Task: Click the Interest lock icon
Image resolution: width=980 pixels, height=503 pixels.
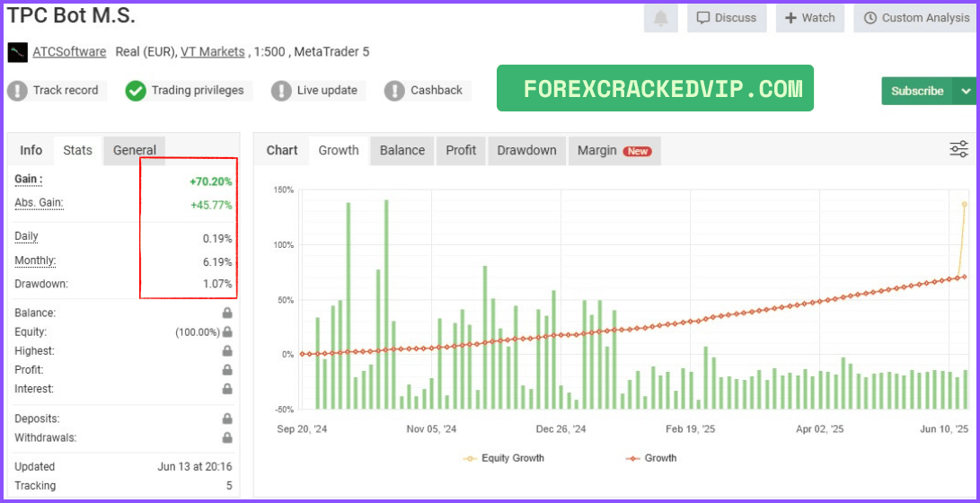Action: pyautogui.click(x=227, y=389)
